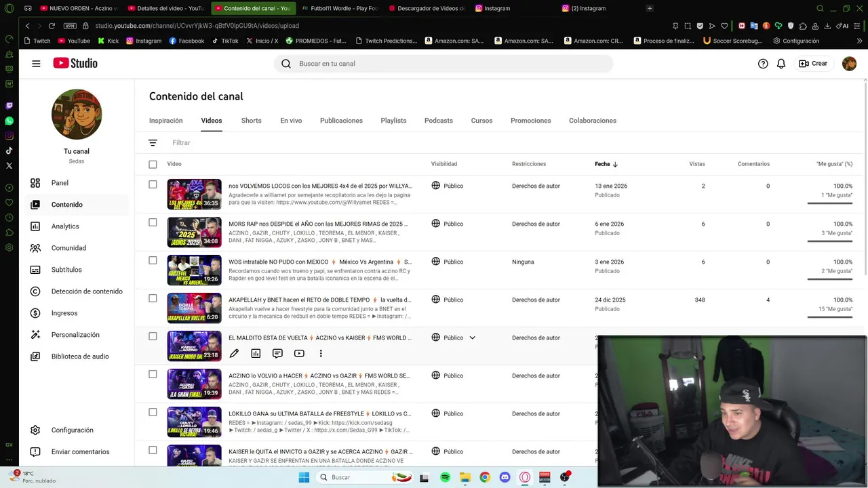Screen dimensions: 868x488
Task: Switch to the Podcasts tab
Action: [x=439, y=121]
